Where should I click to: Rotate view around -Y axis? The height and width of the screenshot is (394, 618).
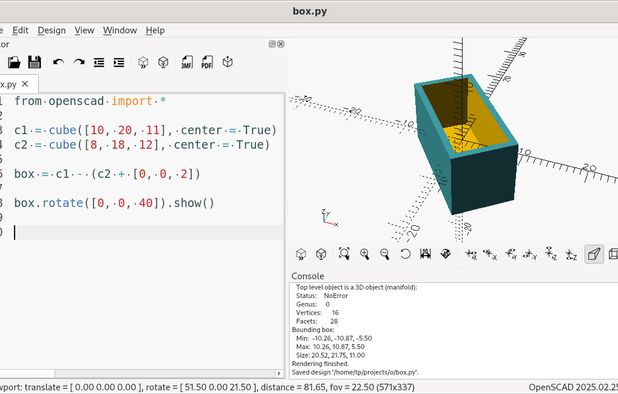pos(531,254)
